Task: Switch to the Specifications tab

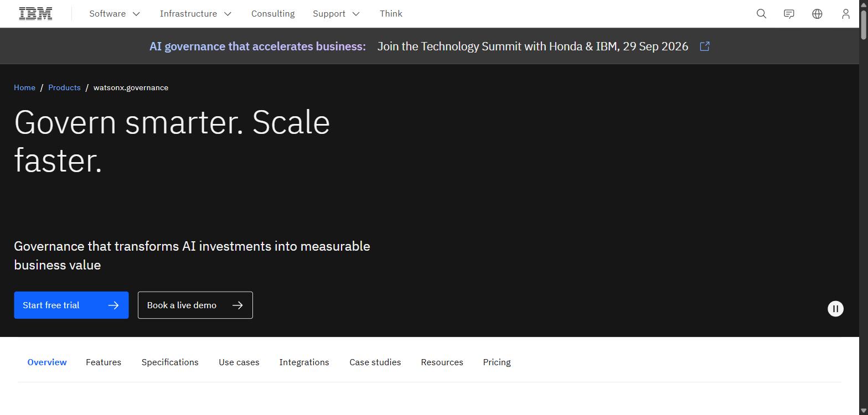Action: pyautogui.click(x=170, y=362)
